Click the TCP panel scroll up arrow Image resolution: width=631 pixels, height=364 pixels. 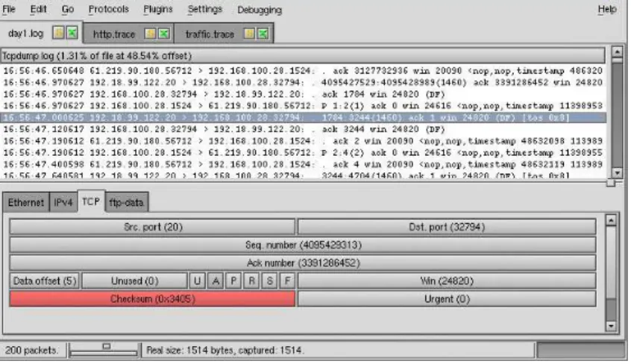(x=611, y=220)
